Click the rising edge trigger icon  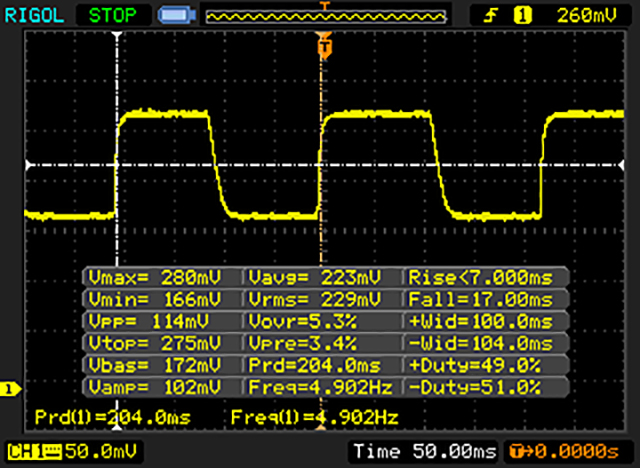click(490, 16)
